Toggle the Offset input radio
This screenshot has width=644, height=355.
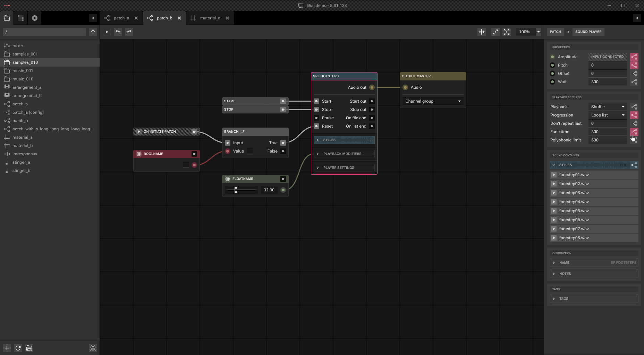pyautogui.click(x=552, y=73)
